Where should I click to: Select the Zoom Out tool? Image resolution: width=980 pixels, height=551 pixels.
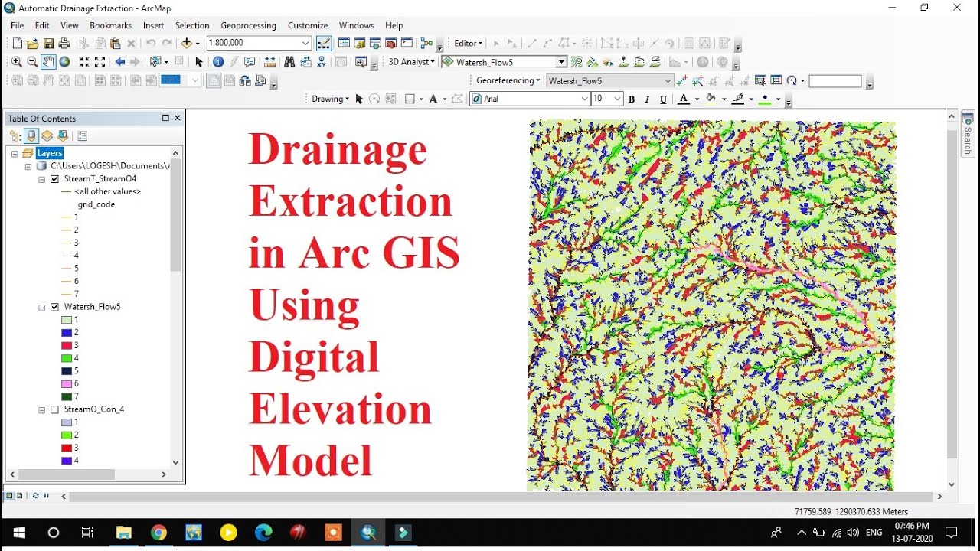tap(32, 62)
